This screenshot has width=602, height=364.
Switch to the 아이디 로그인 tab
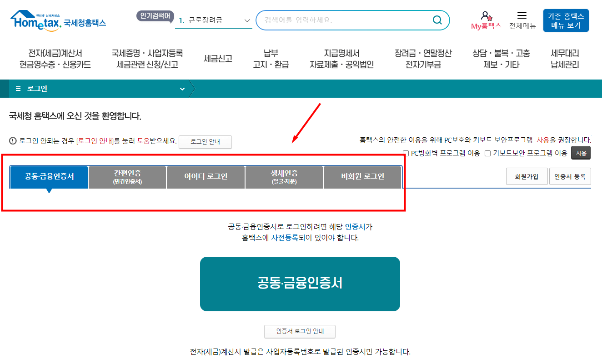pos(206,177)
